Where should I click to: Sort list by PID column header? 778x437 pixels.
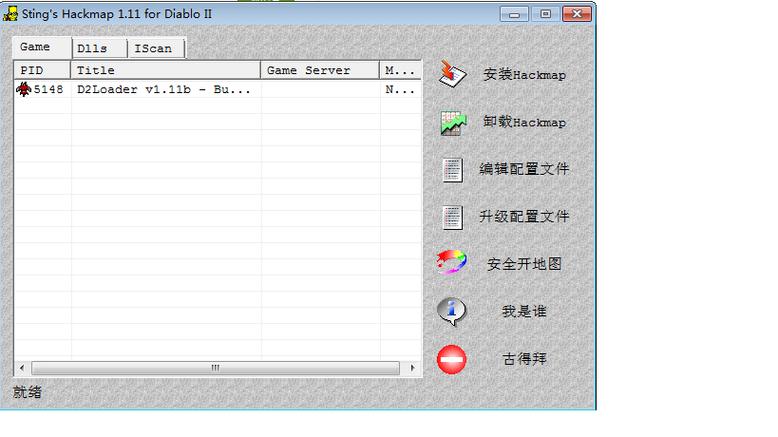click(41, 71)
